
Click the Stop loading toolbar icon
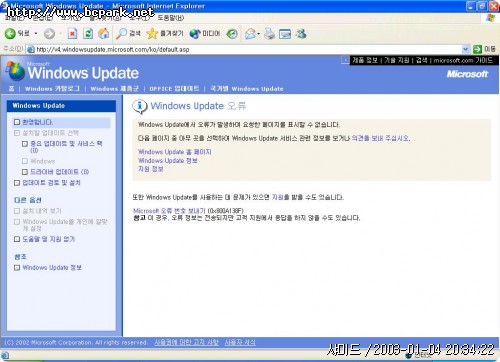pyautogui.click(x=72, y=33)
